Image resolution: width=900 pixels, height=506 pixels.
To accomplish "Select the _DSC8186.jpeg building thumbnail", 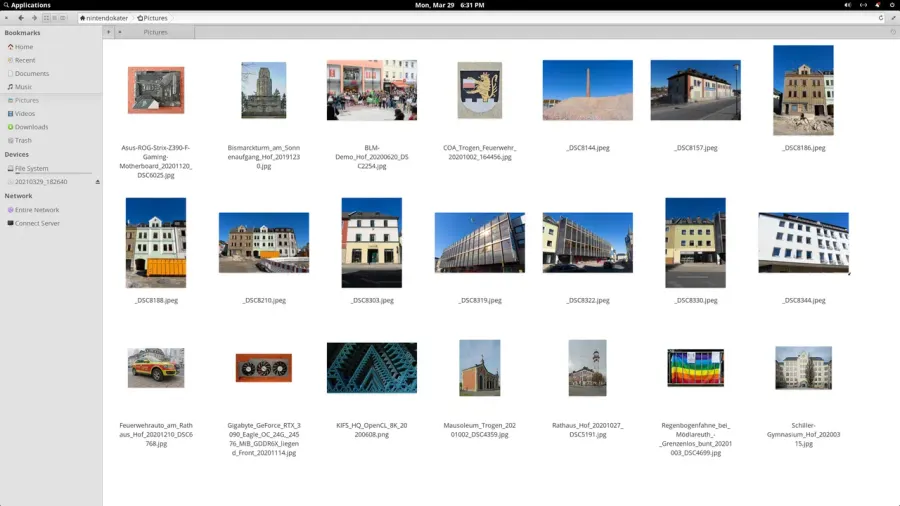I will (x=803, y=90).
